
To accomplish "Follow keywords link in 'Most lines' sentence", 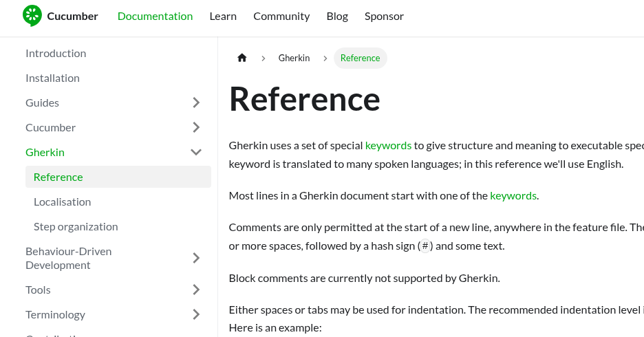I will coord(513,196).
